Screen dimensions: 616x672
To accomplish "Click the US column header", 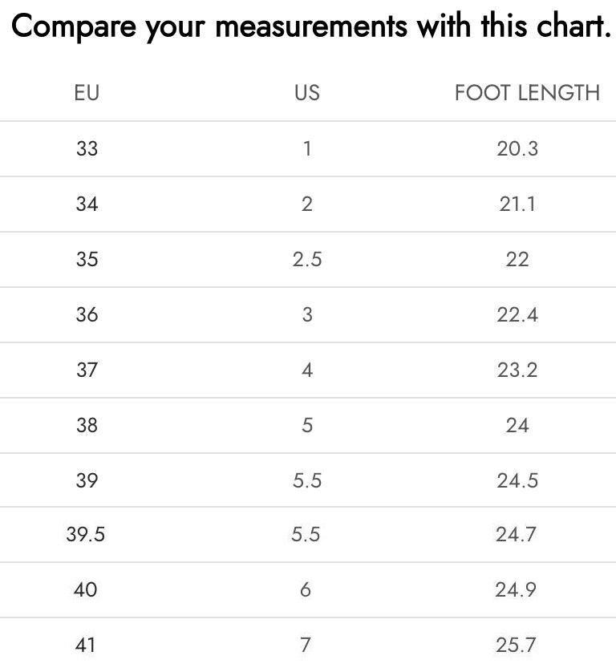I will point(307,92).
